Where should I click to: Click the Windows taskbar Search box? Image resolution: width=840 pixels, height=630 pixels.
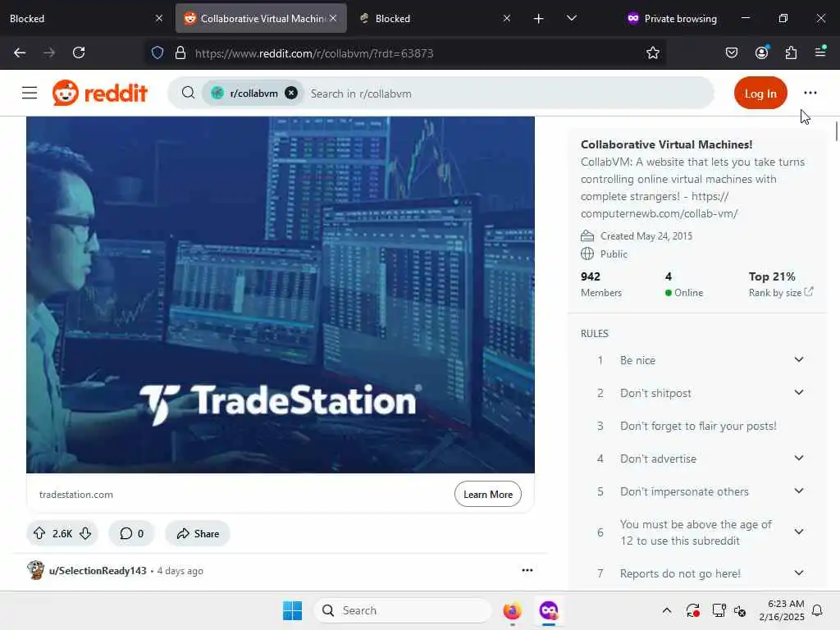[x=402, y=610]
